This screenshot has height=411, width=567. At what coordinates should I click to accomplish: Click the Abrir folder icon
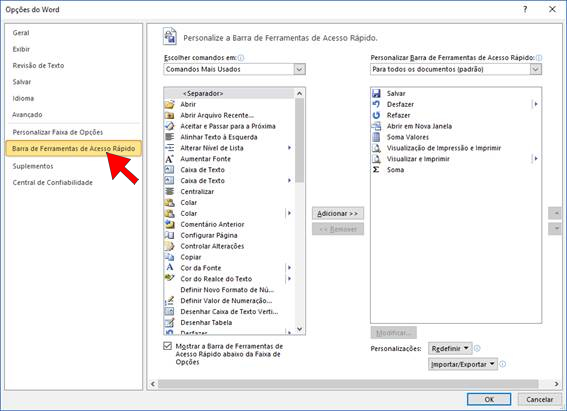coord(169,104)
